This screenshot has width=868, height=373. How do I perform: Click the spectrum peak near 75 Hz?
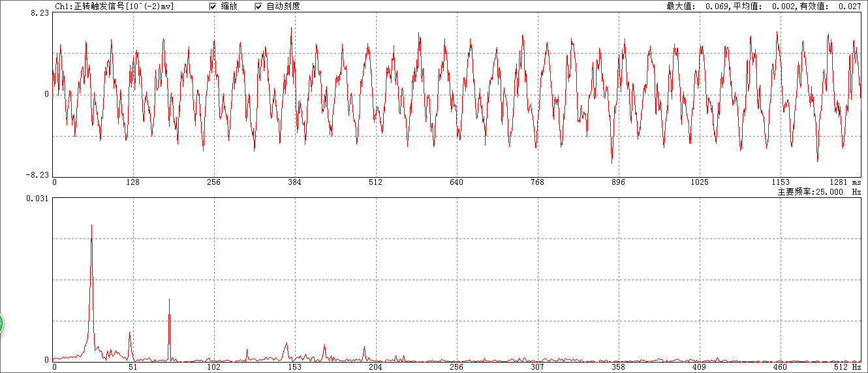tap(169, 300)
